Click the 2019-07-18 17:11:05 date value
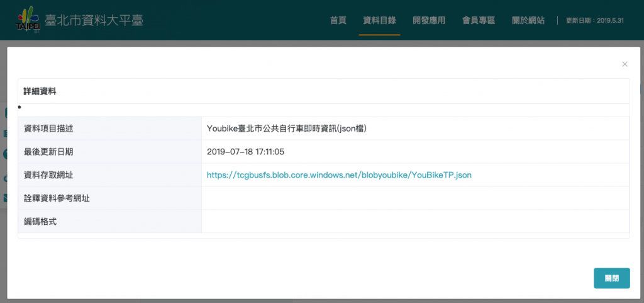 click(x=246, y=152)
